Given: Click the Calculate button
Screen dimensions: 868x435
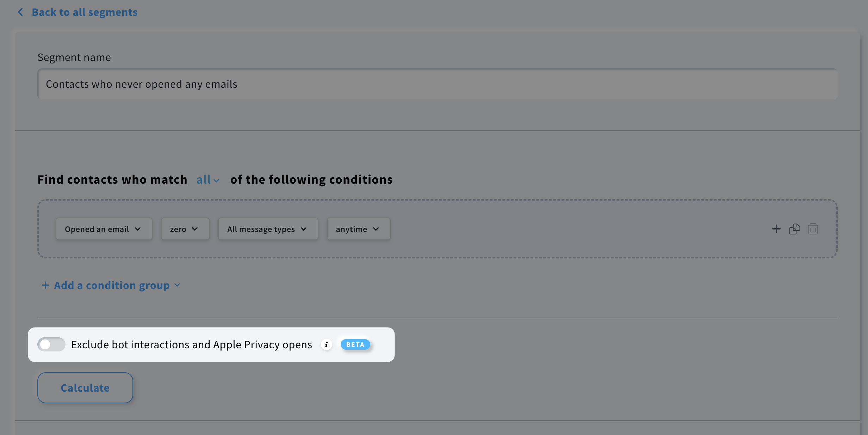Looking at the screenshot, I should pos(85,388).
